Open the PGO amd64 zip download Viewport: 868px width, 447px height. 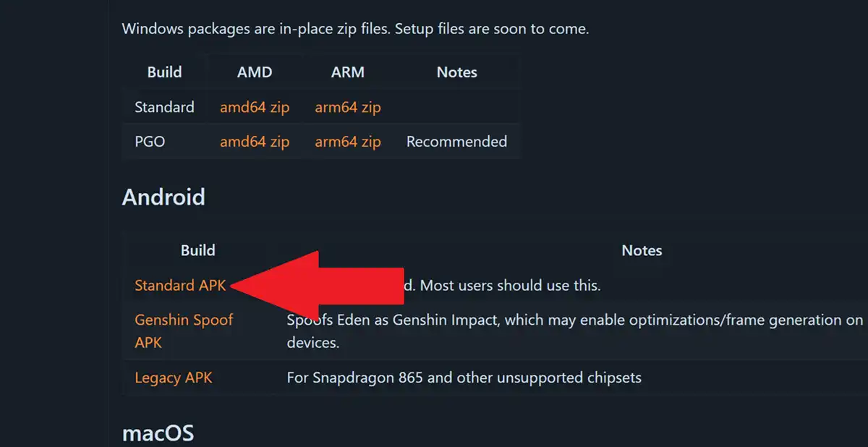coord(255,141)
